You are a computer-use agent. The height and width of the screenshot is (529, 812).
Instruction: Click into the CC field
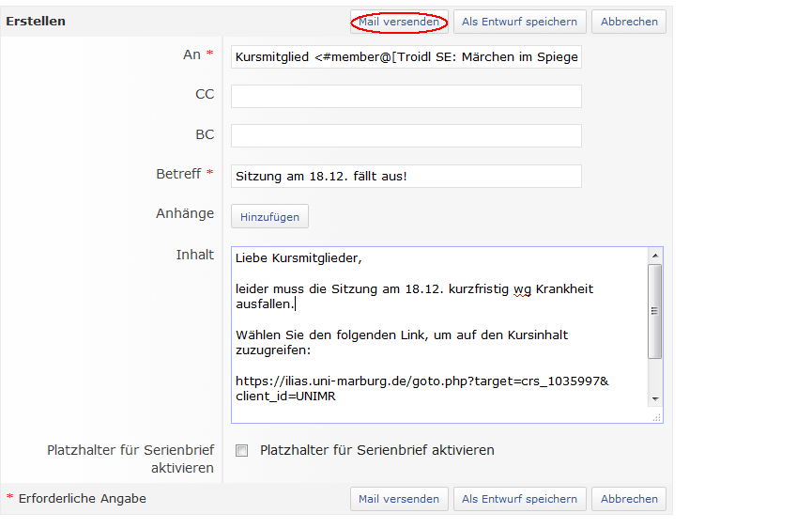point(406,96)
